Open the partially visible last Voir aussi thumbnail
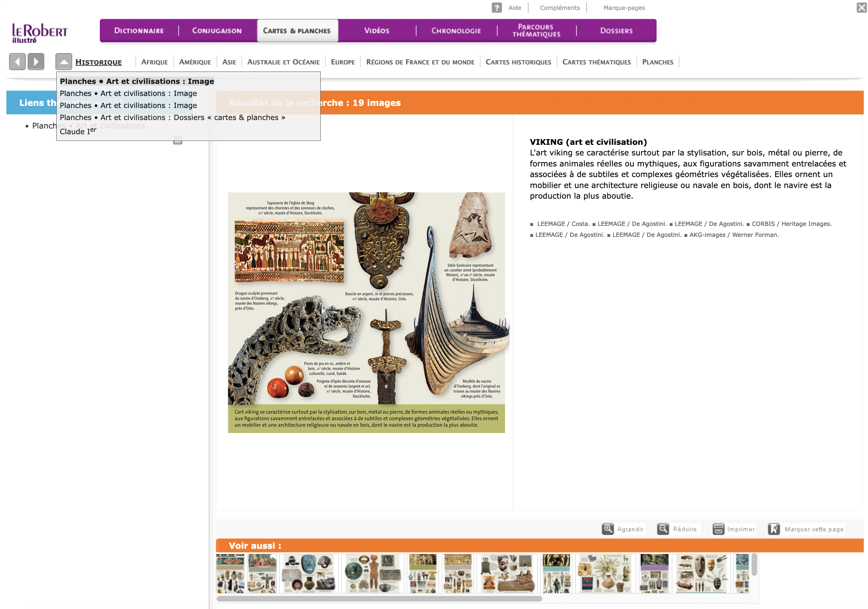 [x=742, y=574]
